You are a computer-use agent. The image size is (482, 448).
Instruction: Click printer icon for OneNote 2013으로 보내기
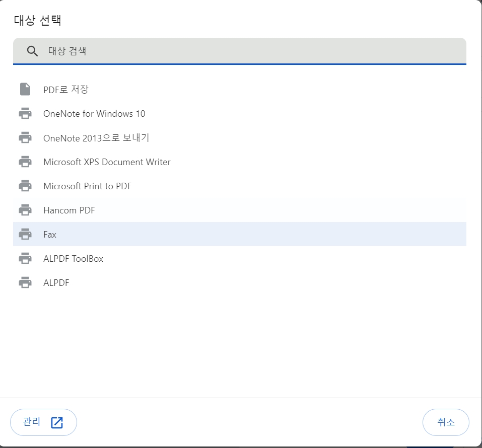25,137
